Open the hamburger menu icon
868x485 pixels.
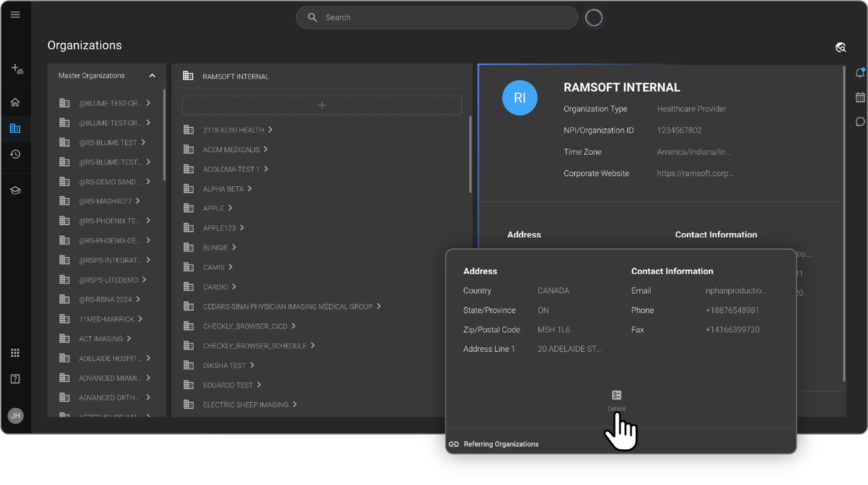click(x=15, y=14)
